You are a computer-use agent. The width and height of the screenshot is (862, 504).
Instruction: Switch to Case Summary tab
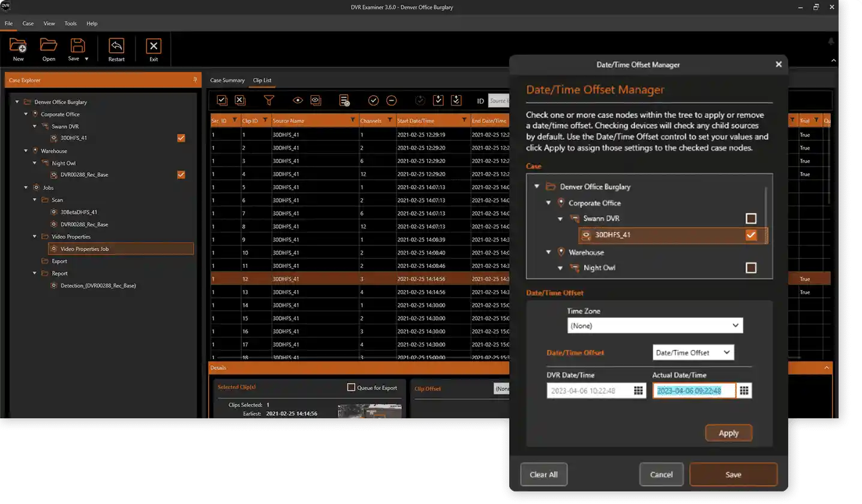point(227,80)
